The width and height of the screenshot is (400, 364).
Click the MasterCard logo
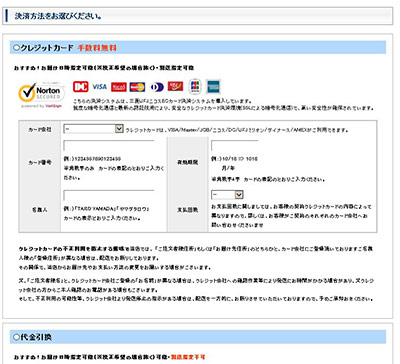[137, 87]
